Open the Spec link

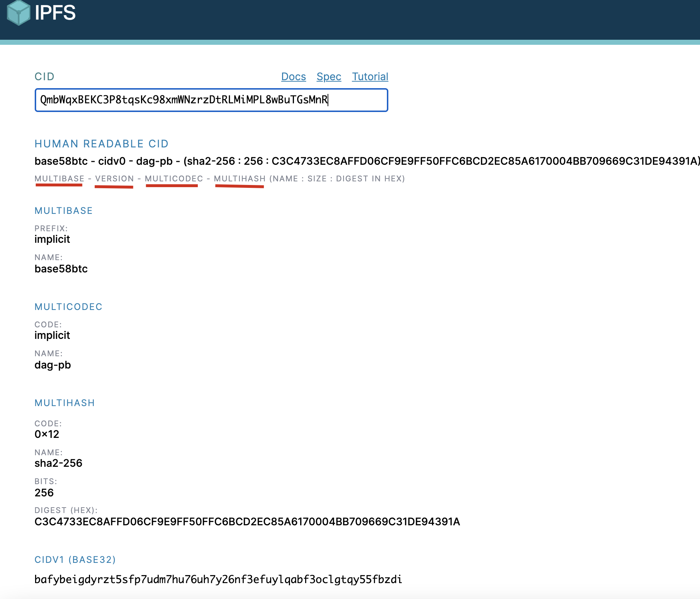click(x=329, y=77)
